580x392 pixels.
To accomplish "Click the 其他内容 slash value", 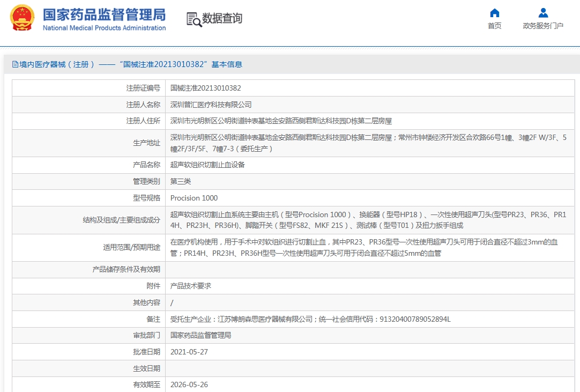I will click(x=172, y=303).
